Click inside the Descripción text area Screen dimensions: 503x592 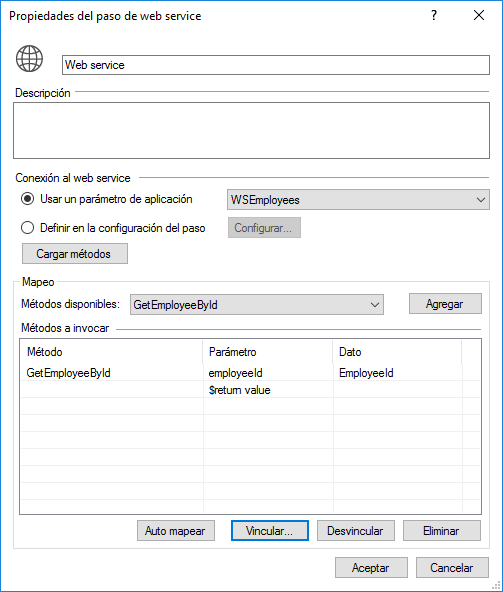coord(252,130)
